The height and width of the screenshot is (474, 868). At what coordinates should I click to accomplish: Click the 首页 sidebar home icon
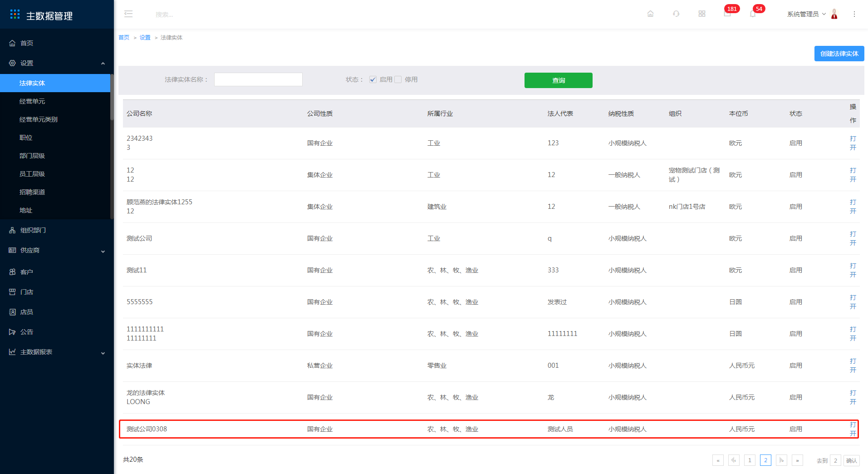12,43
